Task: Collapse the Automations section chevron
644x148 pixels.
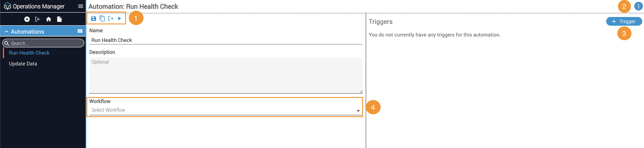Action: click(x=7, y=32)
